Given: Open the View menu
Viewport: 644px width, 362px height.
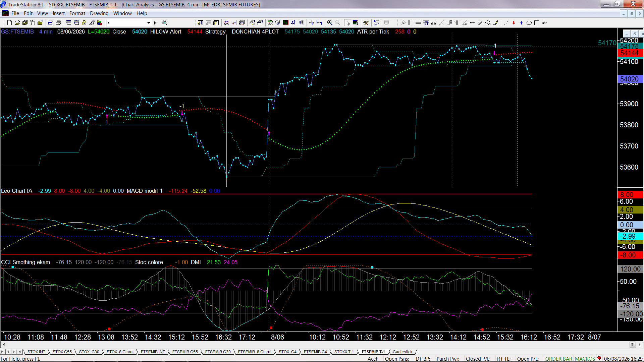Looking at the screenshot, I should (x=42, y=13).
